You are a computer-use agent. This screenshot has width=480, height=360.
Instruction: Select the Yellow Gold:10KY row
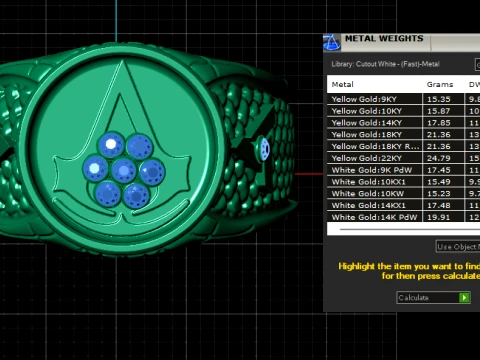pyautogui.click(x=403, y=111)
